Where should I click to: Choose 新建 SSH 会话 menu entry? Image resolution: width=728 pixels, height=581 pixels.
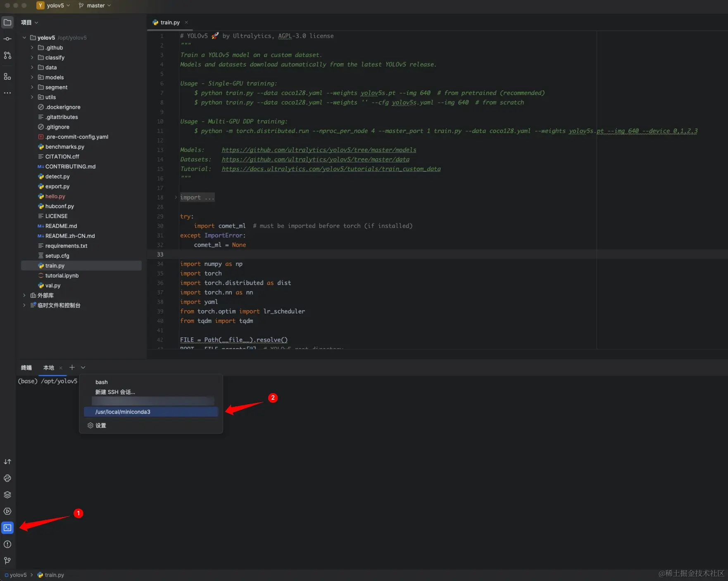[x=151, y=392]
